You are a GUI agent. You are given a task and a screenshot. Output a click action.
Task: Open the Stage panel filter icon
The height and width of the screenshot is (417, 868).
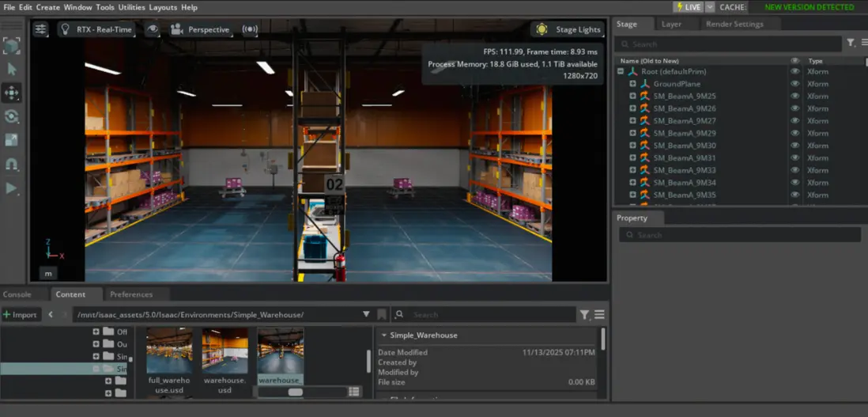coord(851,44)
